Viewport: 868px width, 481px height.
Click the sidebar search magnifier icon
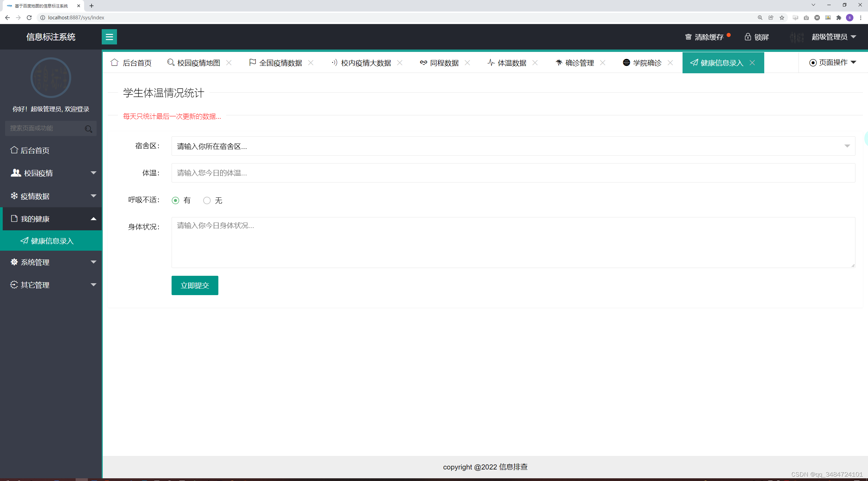point(88,129)
